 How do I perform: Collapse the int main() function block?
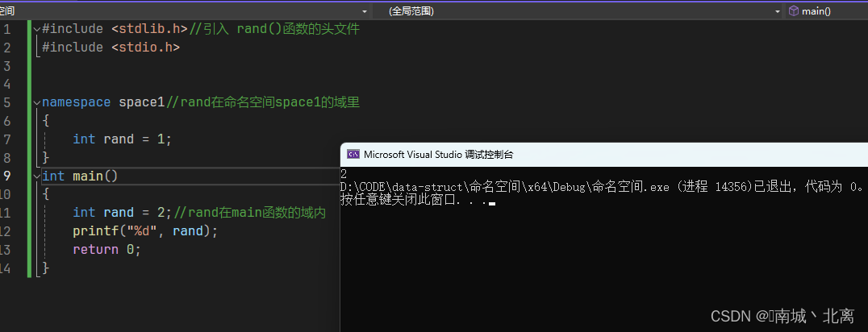(36, 176)
